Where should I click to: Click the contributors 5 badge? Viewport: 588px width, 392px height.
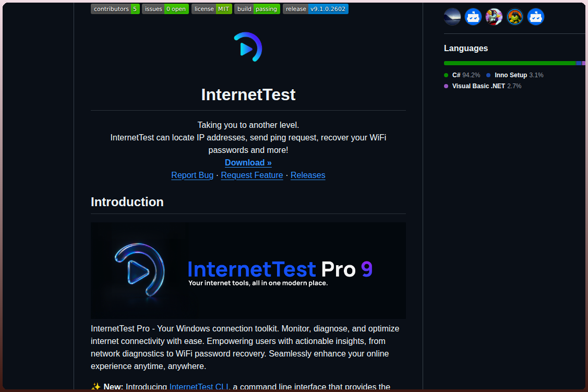[115, 9]
